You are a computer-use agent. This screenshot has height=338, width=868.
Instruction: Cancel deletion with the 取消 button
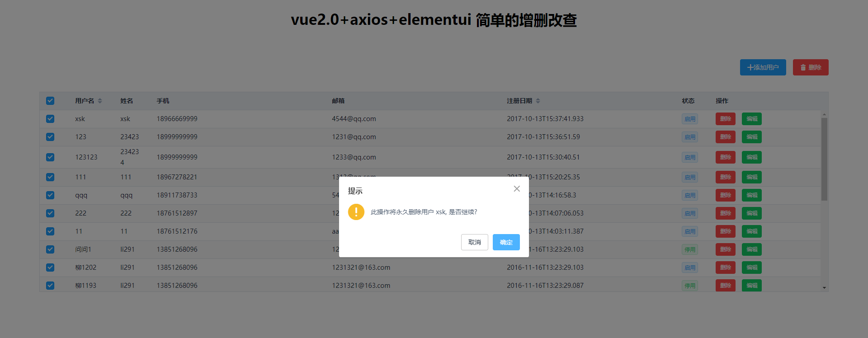(475, 242)
